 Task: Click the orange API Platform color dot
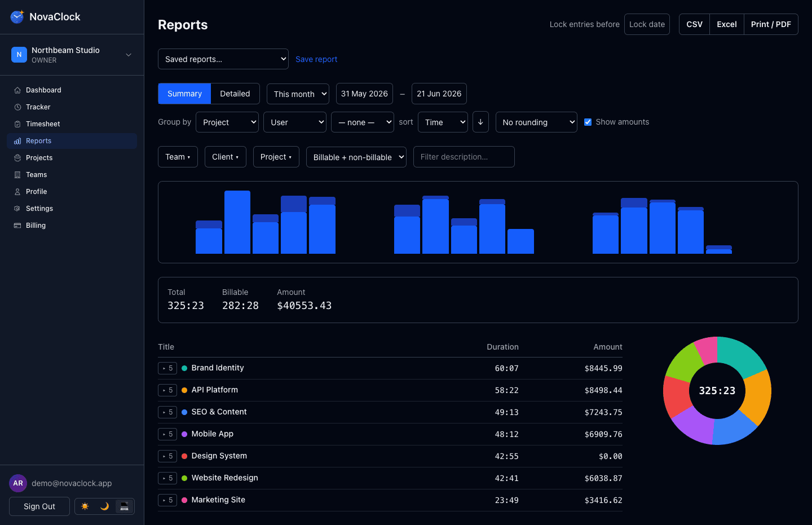pos(184,390)
